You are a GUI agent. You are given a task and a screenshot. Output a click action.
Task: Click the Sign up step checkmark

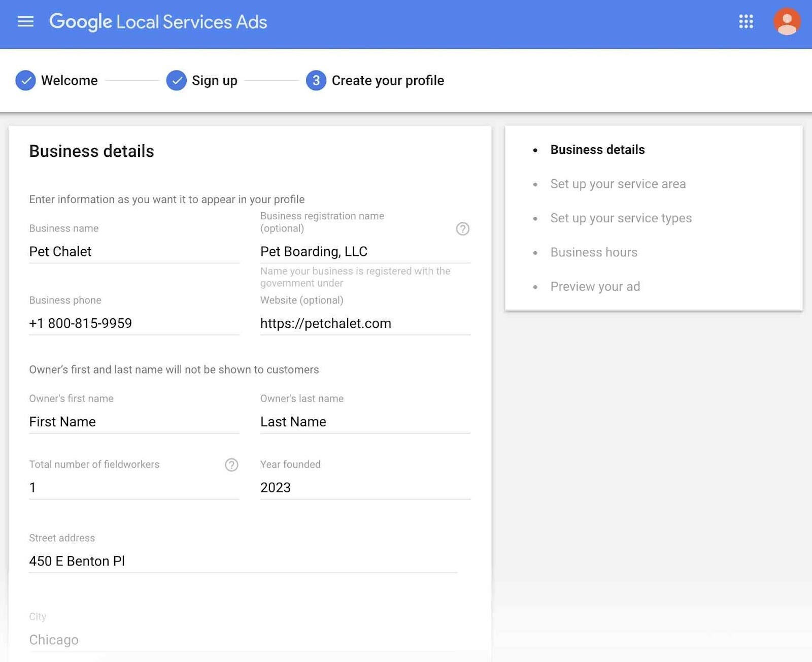176,80
